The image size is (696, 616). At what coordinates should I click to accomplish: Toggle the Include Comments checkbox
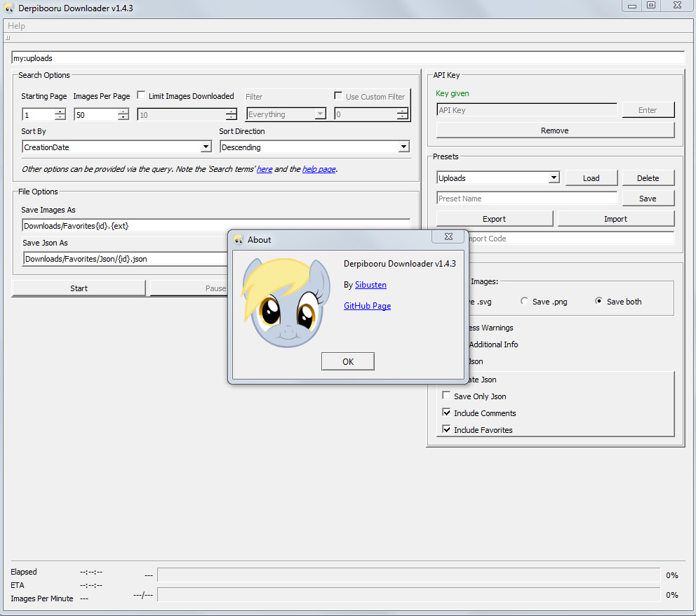[x=446, y=413]
